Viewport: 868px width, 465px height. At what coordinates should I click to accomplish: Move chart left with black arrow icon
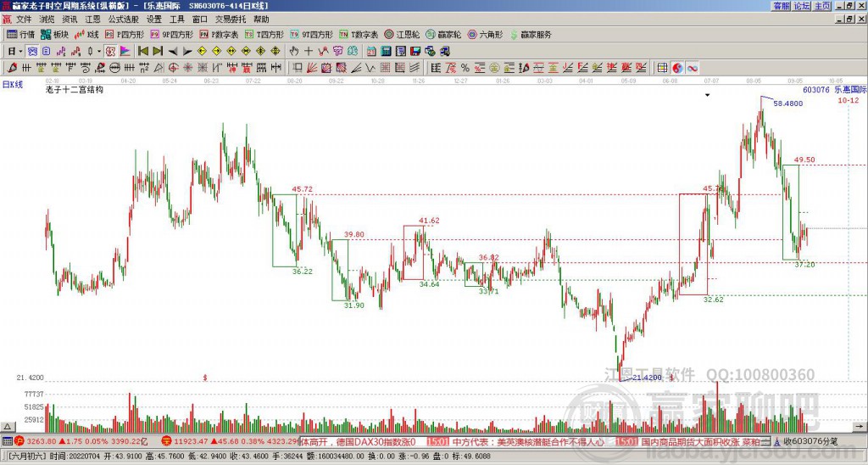(173, 52)
